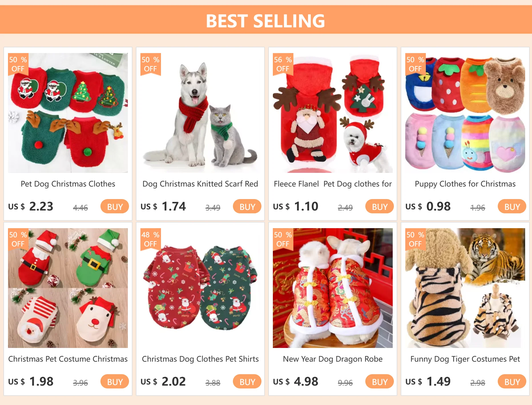Open the tiger stripe dog costume image
The height and width of the screenshot is (405, 532).
click(x=465, y=288)
